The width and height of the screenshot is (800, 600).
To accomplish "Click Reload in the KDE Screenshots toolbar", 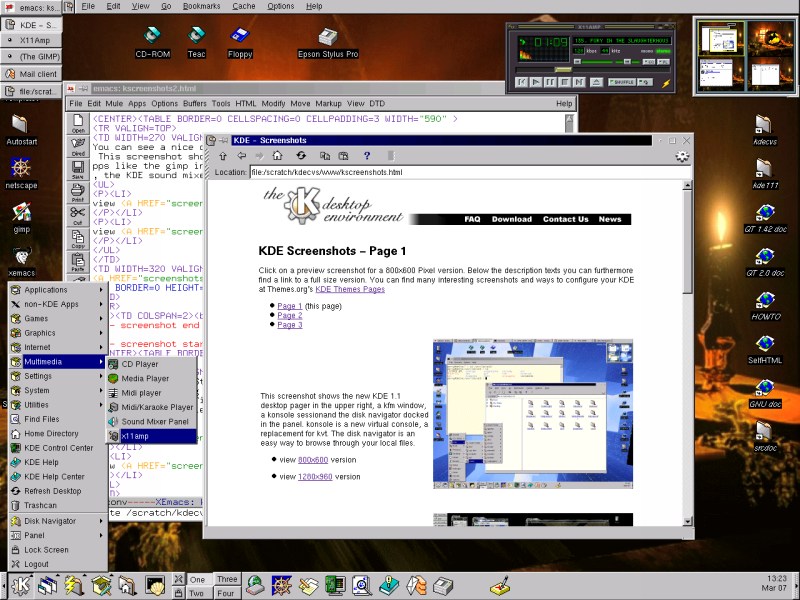I will 301,156.
